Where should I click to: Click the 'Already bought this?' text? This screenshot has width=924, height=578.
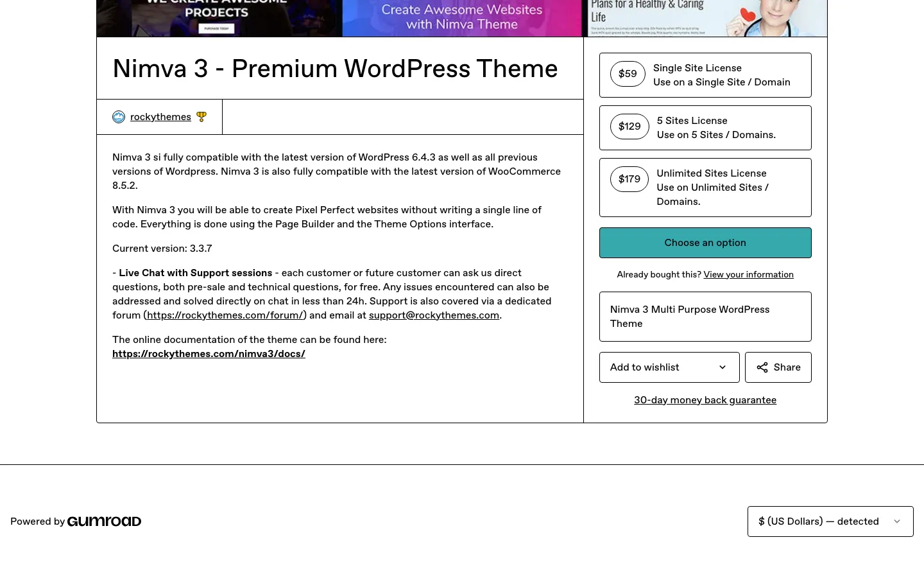click(659, 274)
